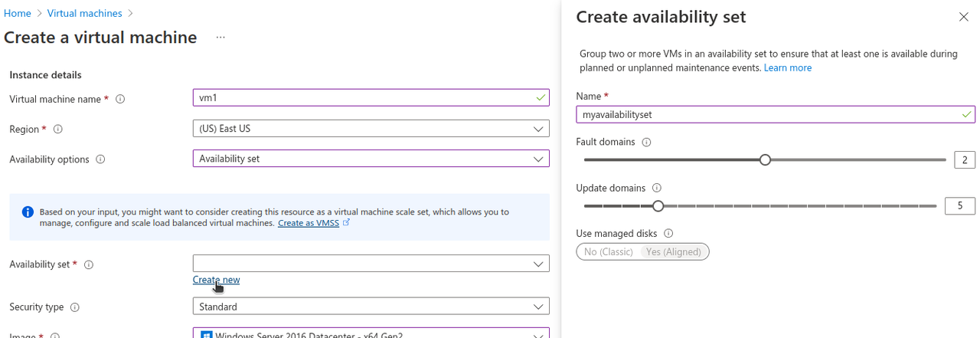Open the Region dropdown
Image resolution: width=980 pixels, height=338 pixels.
[371, 129]
